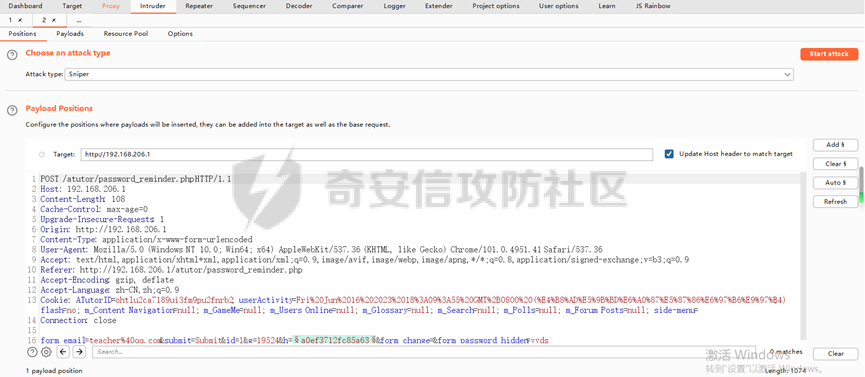Click the form_email=teacher%40qq.com parameter
Viewport: 865px width, 377px height.
[x=101, y=341]
